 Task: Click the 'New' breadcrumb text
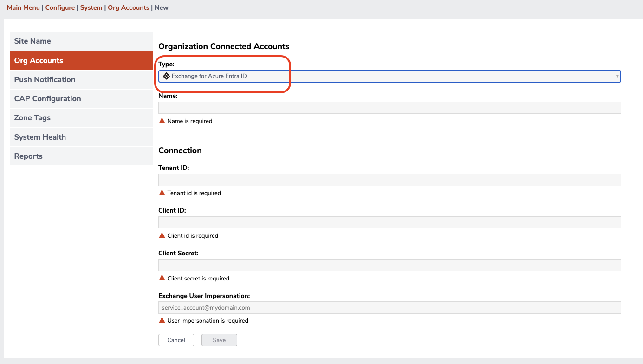162,7
